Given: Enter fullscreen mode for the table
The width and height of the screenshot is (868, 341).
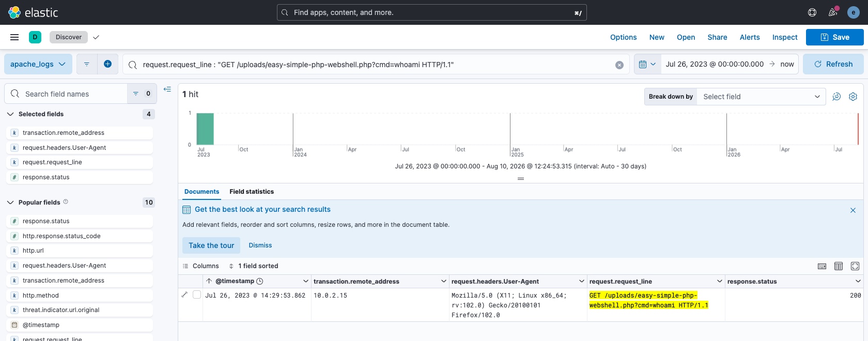Looking at the screenshot, I should tap(855, 266).
